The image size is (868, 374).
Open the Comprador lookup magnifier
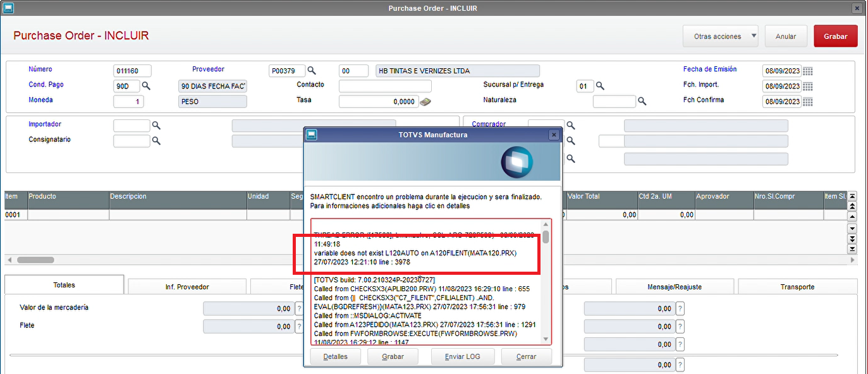(571, 125)
